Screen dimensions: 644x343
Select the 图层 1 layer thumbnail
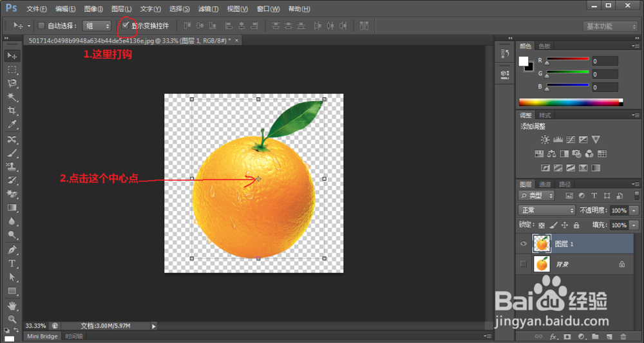point(542,243)
